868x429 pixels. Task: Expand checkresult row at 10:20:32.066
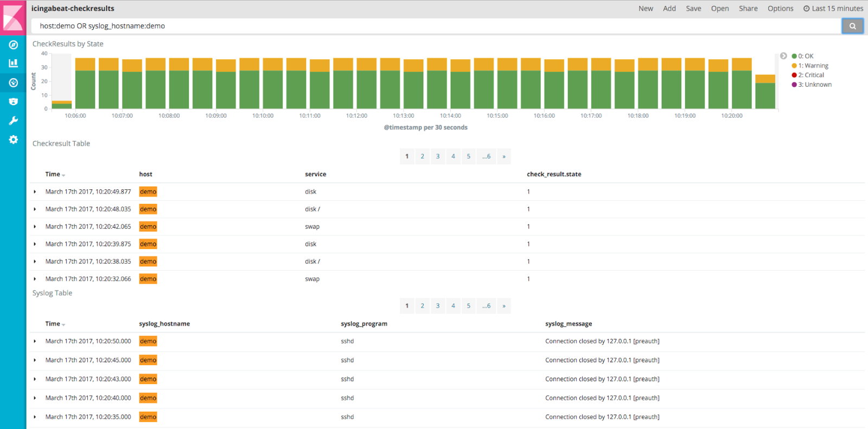coord(35,279)
